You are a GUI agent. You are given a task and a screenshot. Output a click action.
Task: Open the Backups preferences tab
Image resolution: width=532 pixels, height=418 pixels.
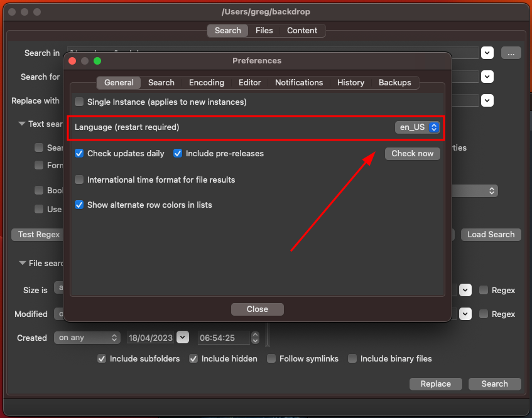pyautogui.click(x=394, y=82)
